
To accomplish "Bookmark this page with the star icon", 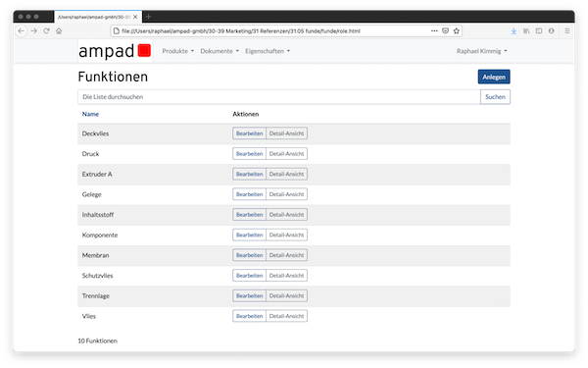I will [457, 30].
